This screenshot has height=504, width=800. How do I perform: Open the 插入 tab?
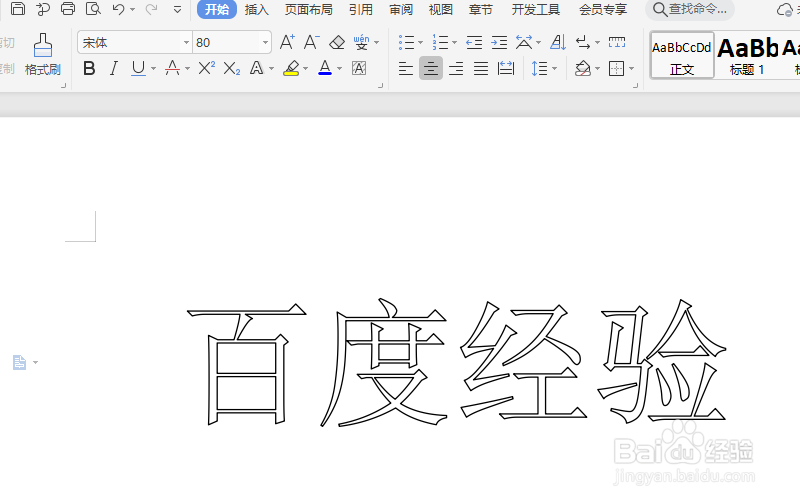coord(256,9)
